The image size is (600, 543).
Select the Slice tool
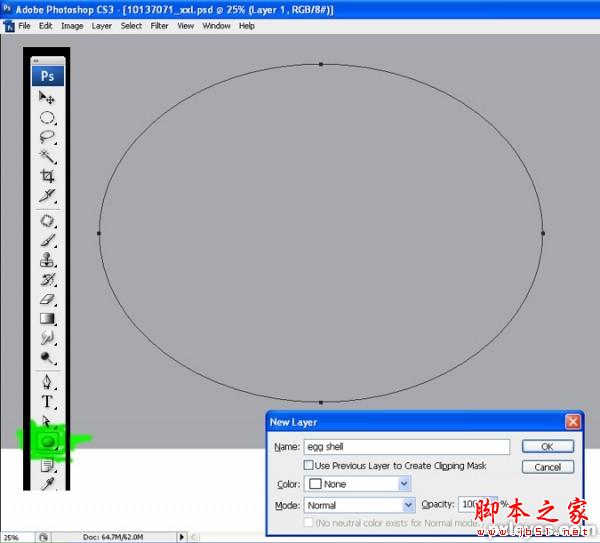click(47, 196)
